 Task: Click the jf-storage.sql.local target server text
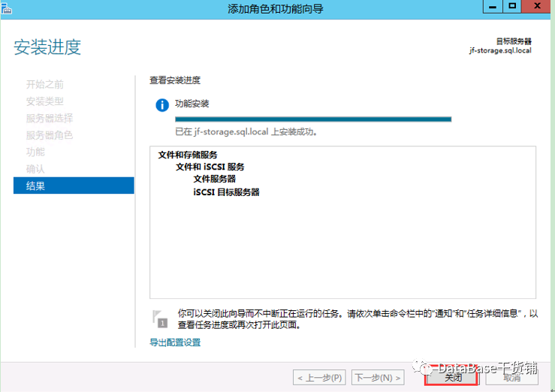coord(500,50)
